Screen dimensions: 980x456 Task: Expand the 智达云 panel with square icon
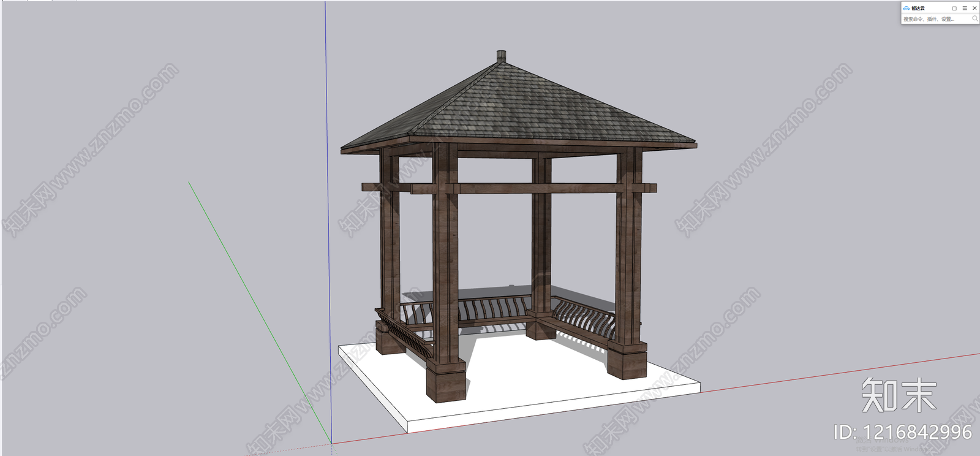pyautogui.click(x=954, y=8)
